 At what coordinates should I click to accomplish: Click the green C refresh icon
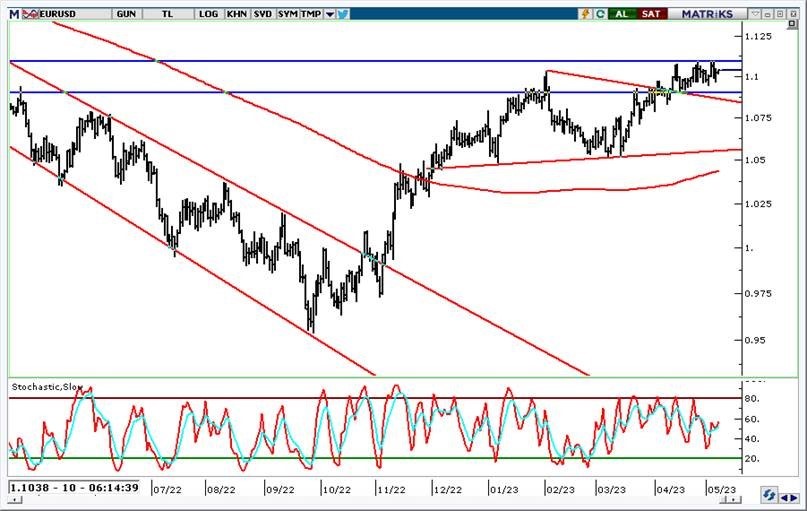click(600, 14)
